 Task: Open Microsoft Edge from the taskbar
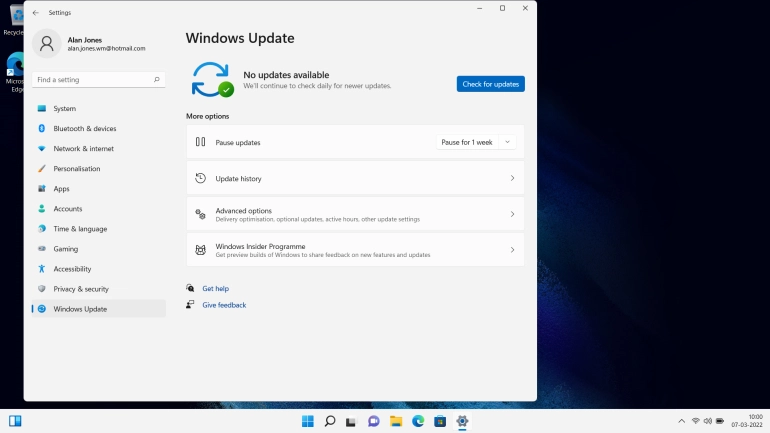(x=418, y=421)
